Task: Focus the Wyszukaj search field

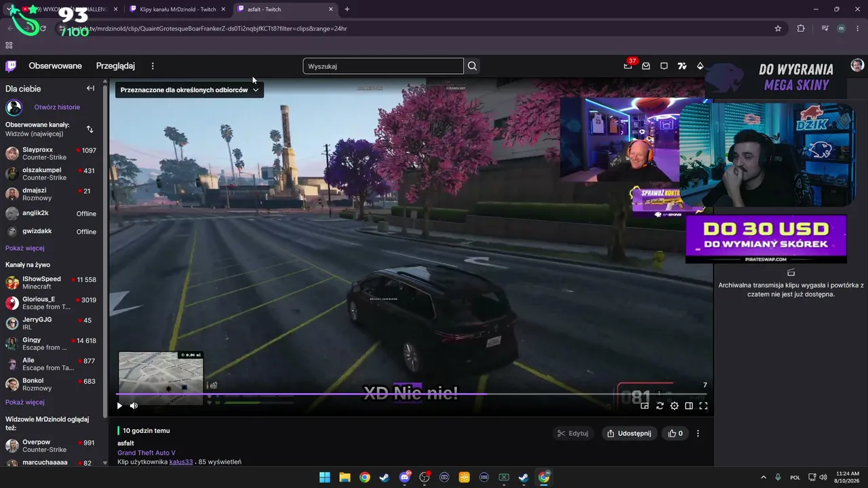Action: (383, 66)
